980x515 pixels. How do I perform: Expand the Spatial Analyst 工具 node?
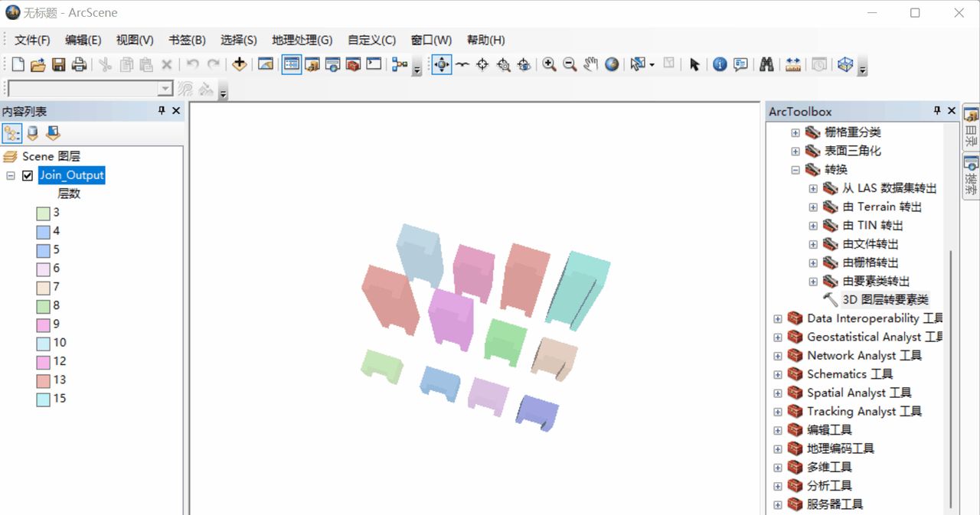[x=777, y=393]
